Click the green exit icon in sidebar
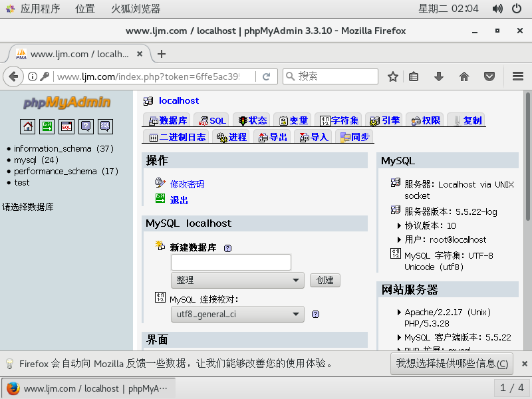Screen dimensions: 532x399 coord(47,126)
